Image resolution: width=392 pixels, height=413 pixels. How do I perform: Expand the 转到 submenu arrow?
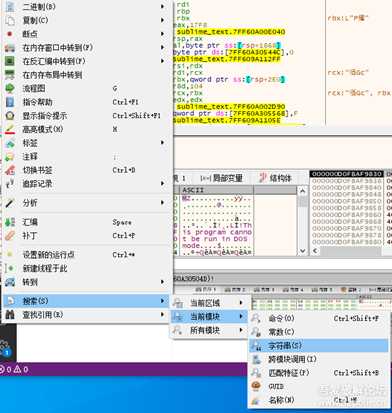(x=163, y=282)
